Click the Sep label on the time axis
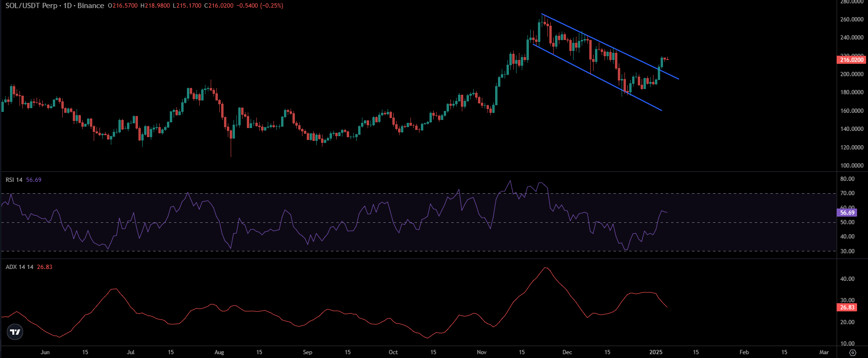The image size is (868, 358). 308,352
